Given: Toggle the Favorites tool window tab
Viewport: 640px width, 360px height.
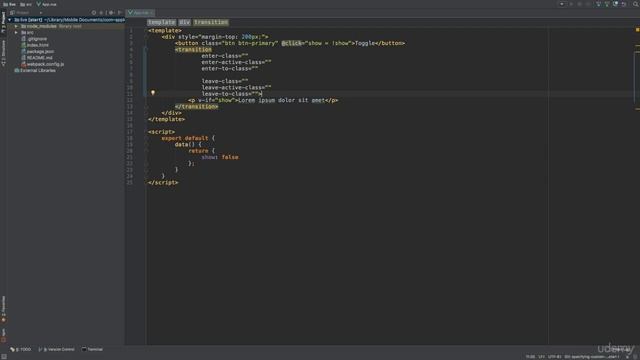Looking at the screenshot, I should 4,309.
